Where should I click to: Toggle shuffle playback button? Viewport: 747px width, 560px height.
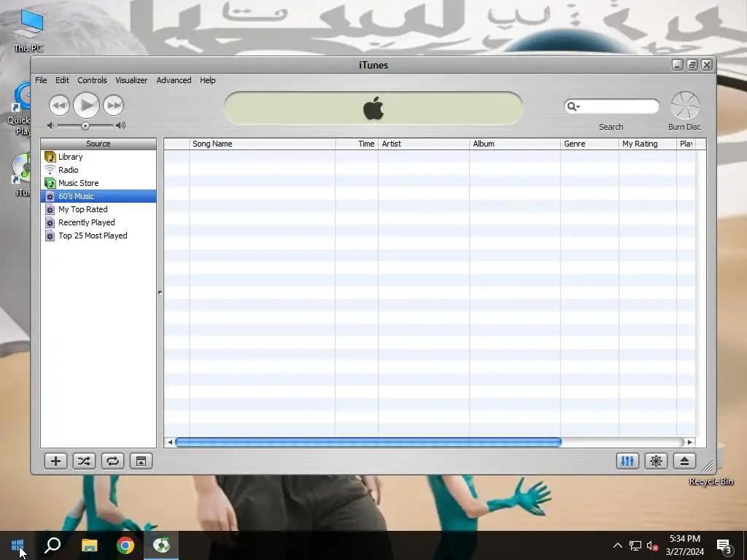[84, 461]
